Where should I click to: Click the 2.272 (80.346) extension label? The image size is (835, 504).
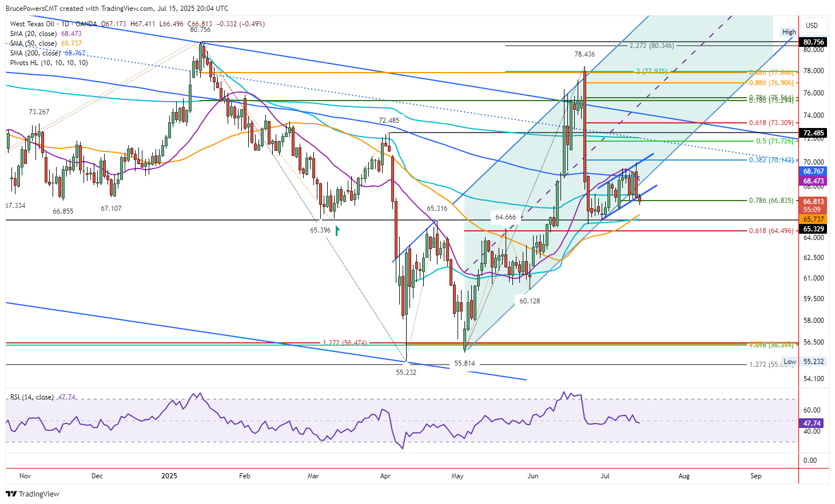(x=651, y=46)
